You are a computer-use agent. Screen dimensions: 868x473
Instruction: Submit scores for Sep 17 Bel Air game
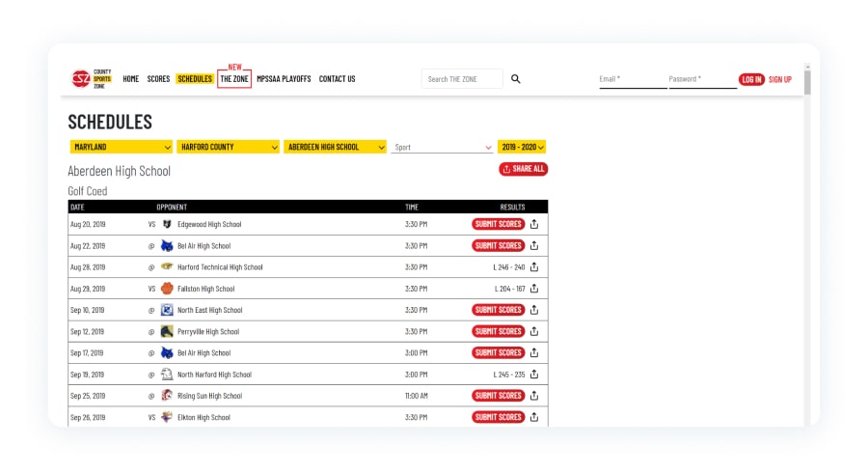pos(499,352)
